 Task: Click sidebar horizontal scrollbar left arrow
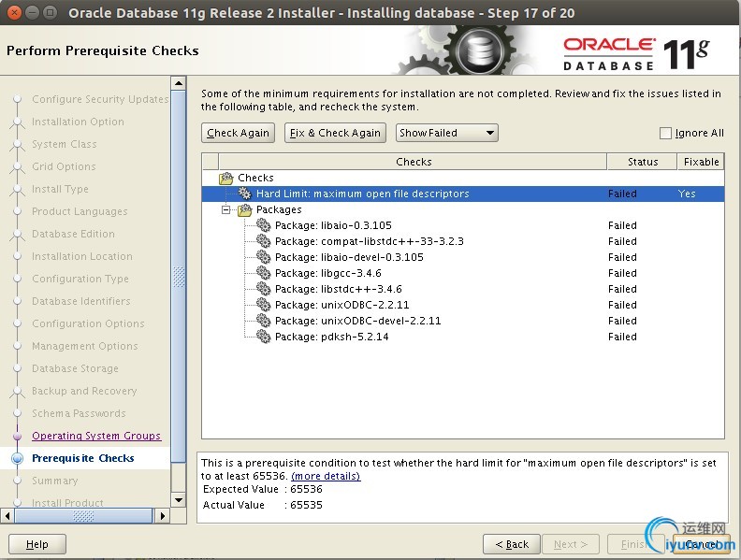[x=7, y=516]
